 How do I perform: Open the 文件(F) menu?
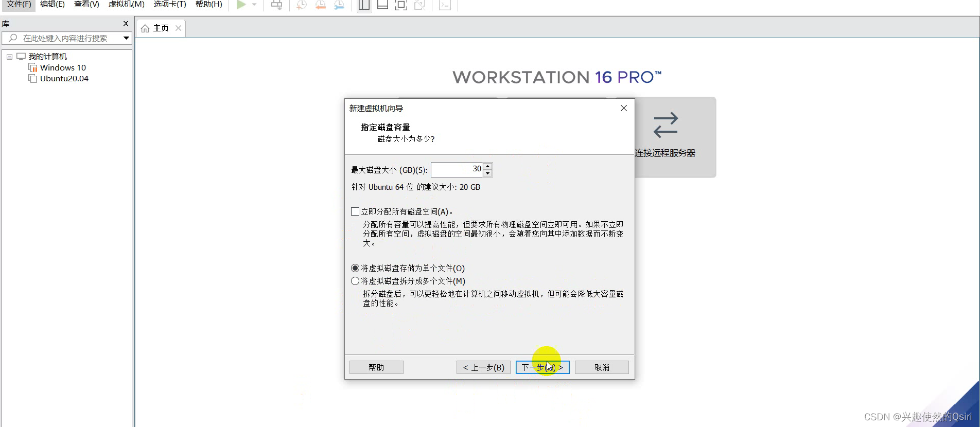pos(19,4)
